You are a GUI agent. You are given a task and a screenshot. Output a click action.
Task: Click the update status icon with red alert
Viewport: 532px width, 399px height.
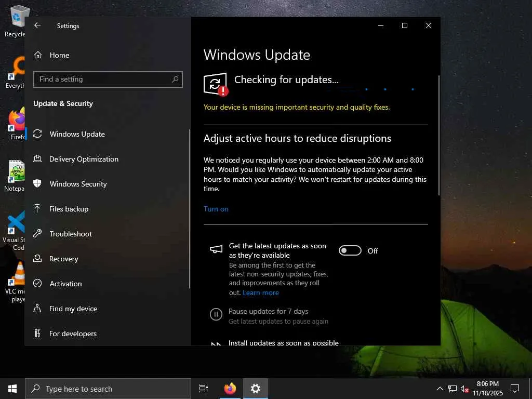(216, 84)
